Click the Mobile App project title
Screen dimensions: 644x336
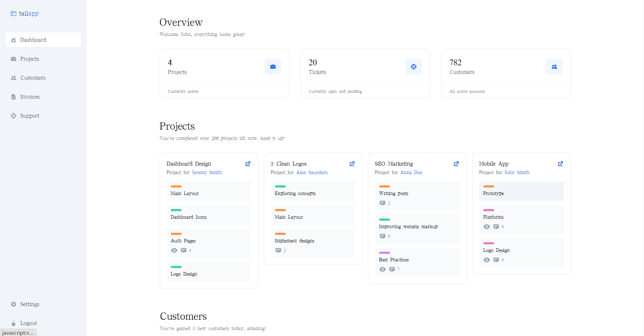[494, 164]
